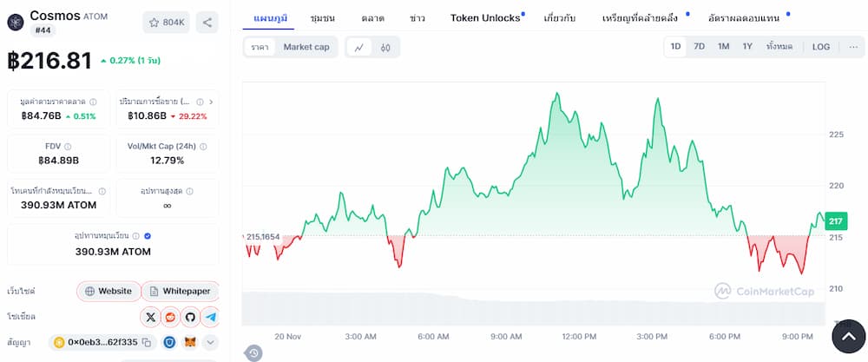Viewport: 868px width, 362px height.
Task: Click the volume bar area below chart
Action: tap(533, 308)
